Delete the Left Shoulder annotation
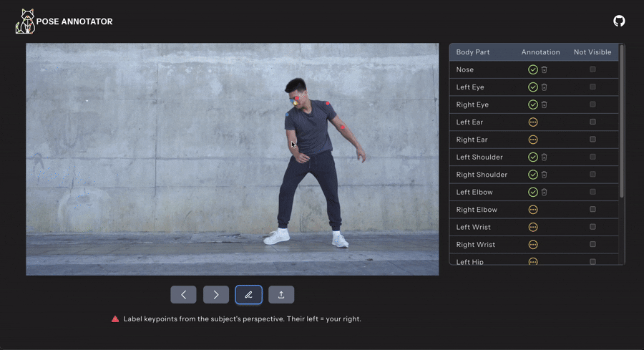Viewport: 644px width, 350px height. [545, 157]
